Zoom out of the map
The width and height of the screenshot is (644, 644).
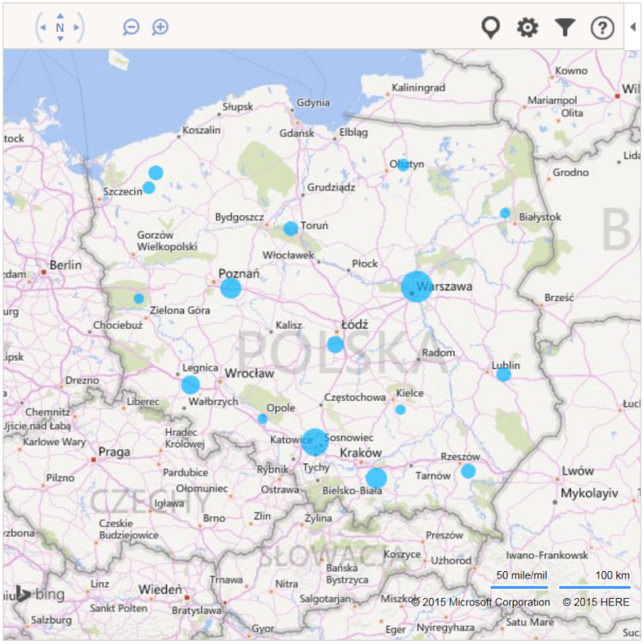click(131, 28)
